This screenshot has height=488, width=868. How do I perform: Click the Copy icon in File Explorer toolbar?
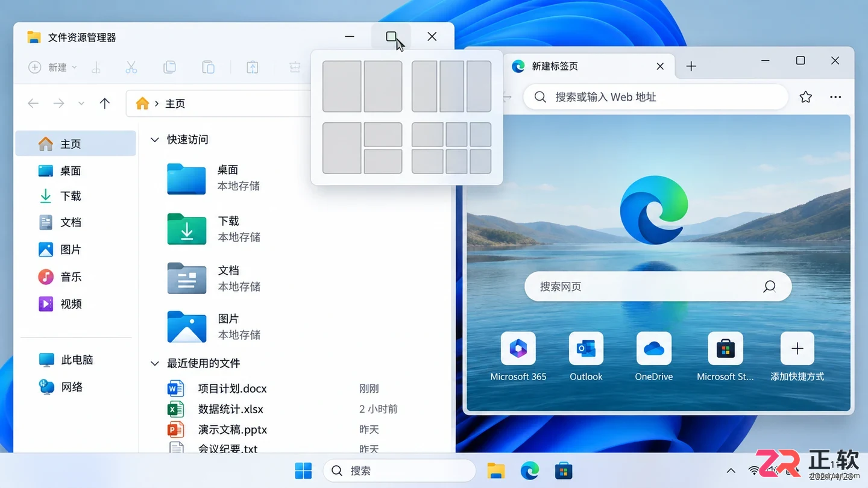click(170, 67)
